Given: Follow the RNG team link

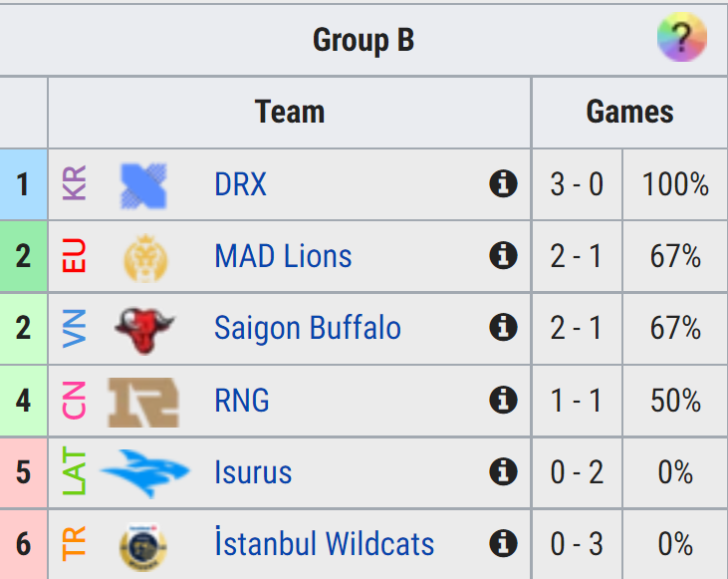Looking at the screenshot, I should point(242,401).
